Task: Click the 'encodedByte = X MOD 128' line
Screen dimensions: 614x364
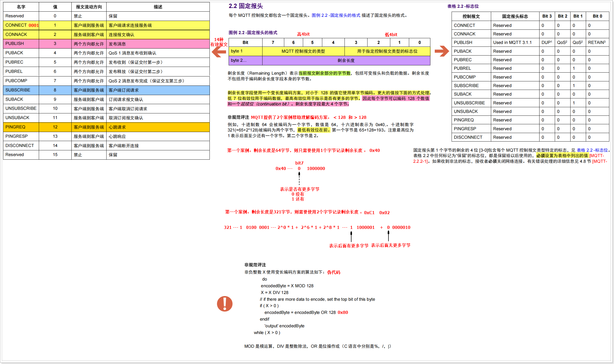Action: 287,286
